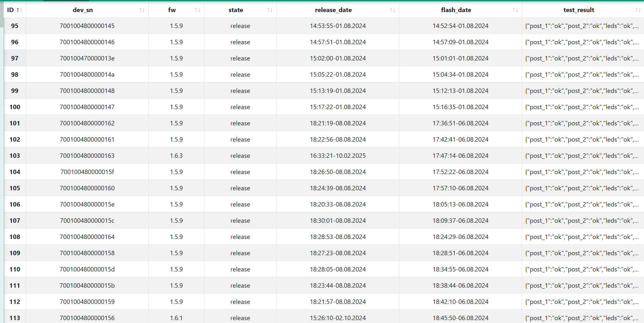Click sort arrows in fw header
The image size is (644, 323).
click(198, 10)
